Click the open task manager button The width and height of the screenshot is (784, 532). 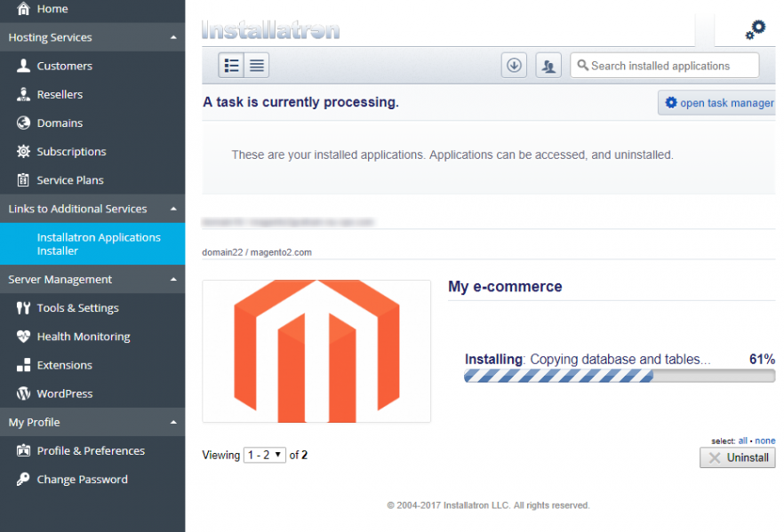click(x=717, y=102)
